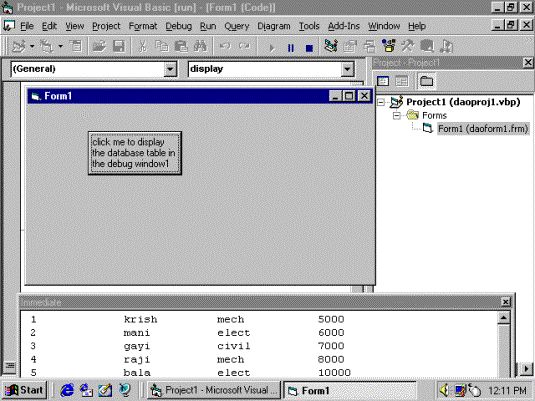Click value '10000' in Immediate window
Viewport: 535px width, 401px height.
pos(334,372)
